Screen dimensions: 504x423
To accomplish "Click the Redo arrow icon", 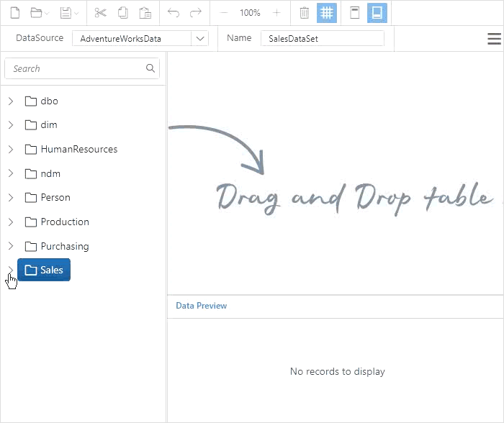I will 195,13.
